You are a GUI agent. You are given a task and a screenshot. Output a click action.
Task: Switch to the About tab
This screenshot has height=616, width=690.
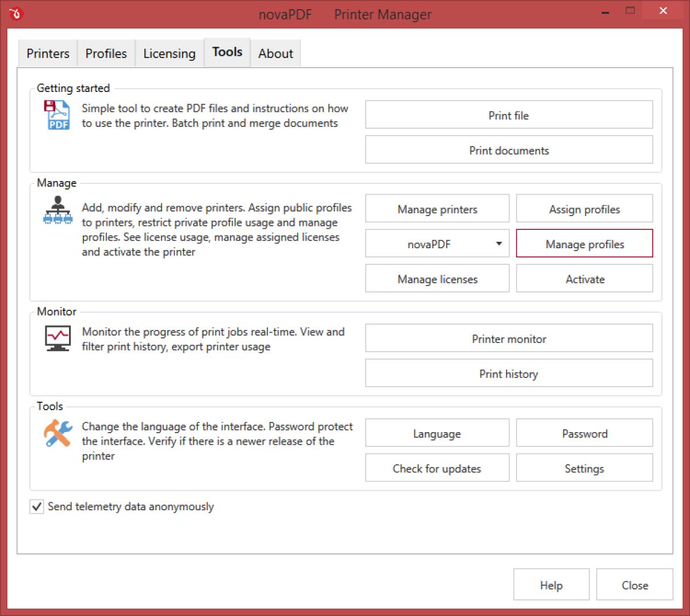(275, 53)
